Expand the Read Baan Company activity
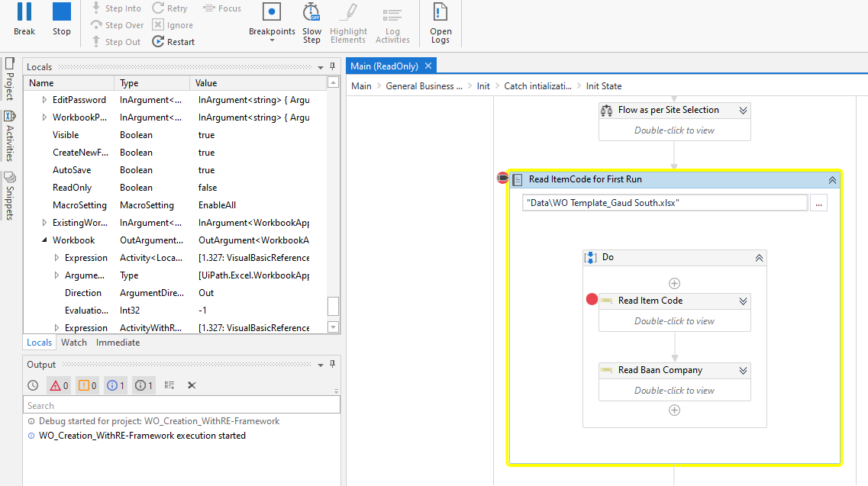This screenshot has height=486, width=868. click(x=741, y=370)
